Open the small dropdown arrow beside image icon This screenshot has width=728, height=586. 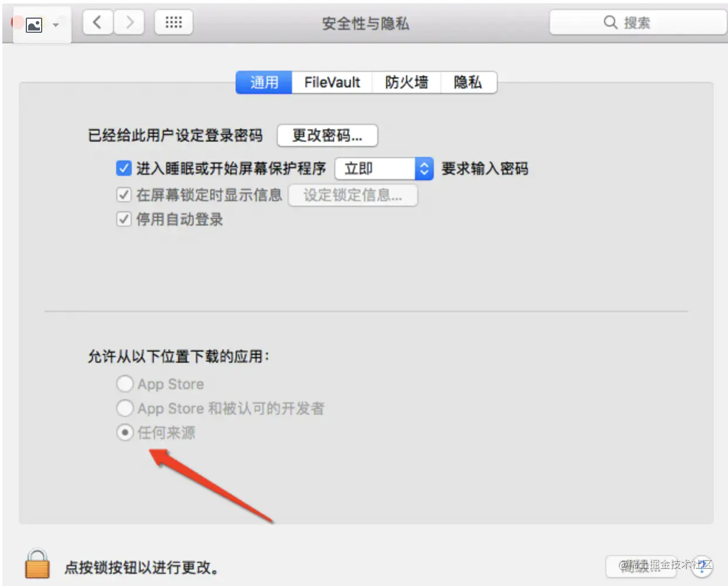point(56,25)
